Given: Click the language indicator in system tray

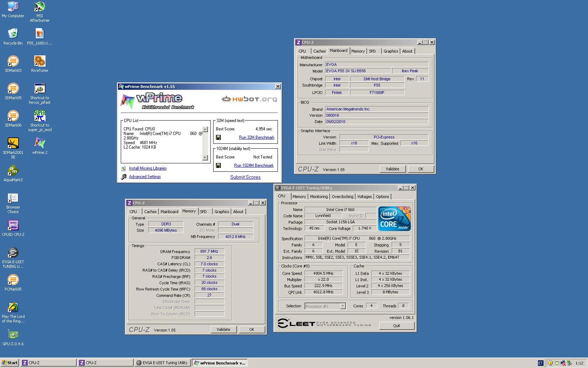Looking at the screenshot, I should click(x=541, y=363).
